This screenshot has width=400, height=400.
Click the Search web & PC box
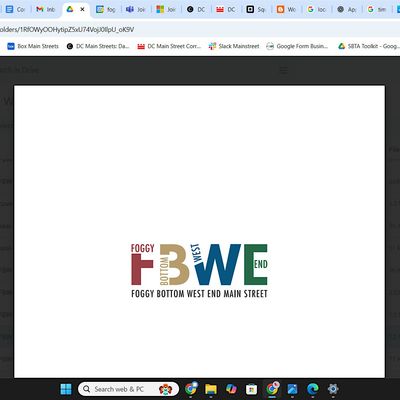click(x=128, y=389)
